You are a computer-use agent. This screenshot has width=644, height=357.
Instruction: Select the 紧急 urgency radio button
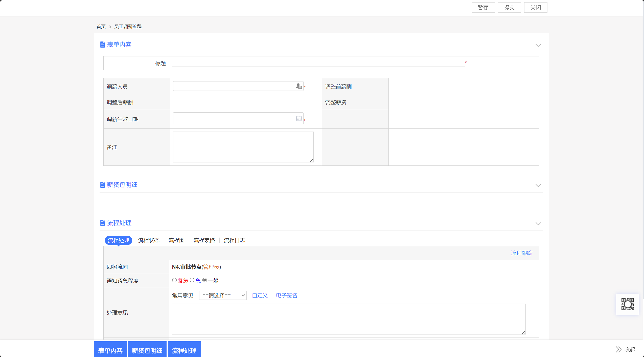(x=174, y=280)
